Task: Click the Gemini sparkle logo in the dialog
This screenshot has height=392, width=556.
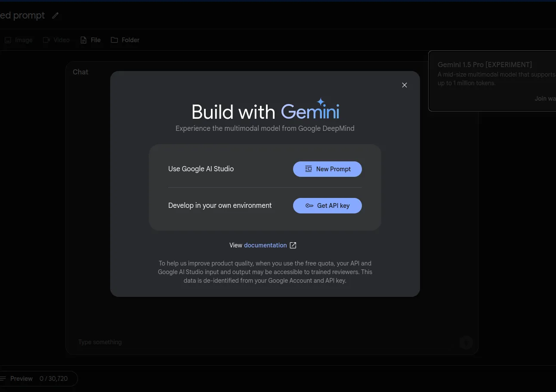Action: [x=321, y=102]
